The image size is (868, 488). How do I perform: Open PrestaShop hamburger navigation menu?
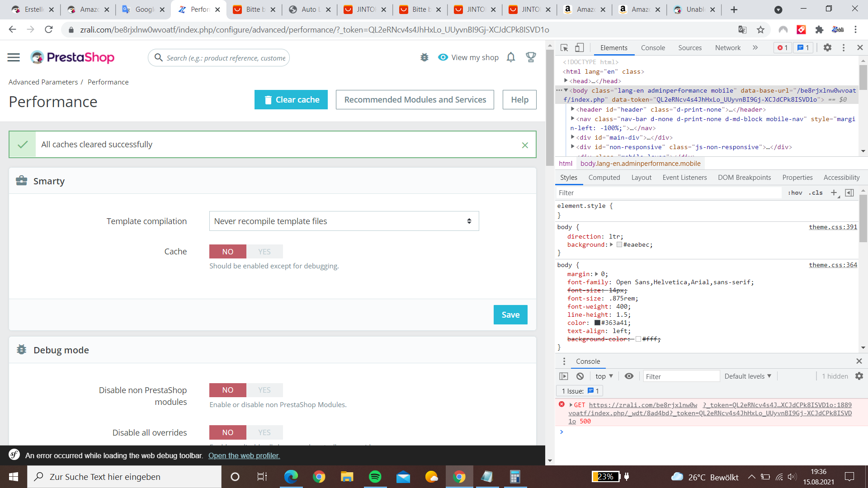pyautogui.click(x=14, y=57)
